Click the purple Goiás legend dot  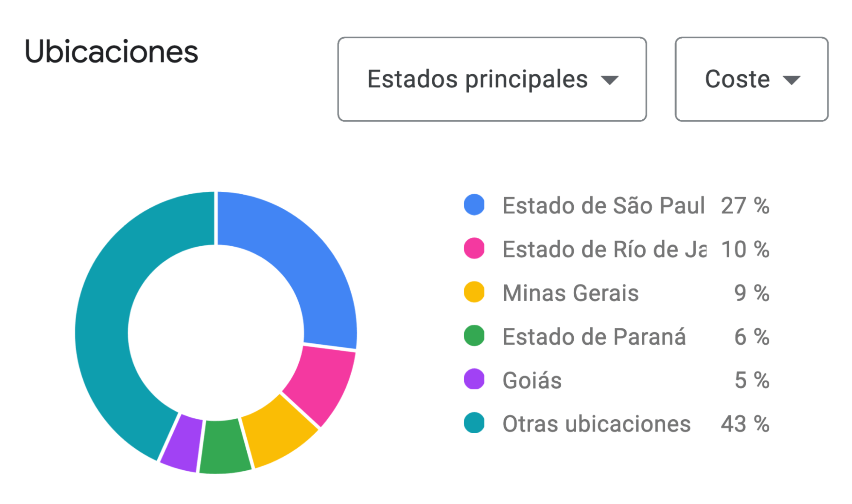474,380
